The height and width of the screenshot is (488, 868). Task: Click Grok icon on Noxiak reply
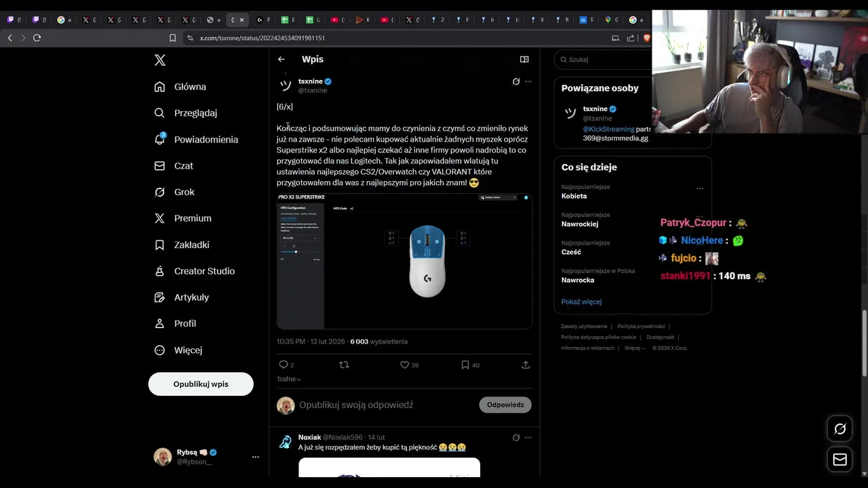click(x=516, y=438)
